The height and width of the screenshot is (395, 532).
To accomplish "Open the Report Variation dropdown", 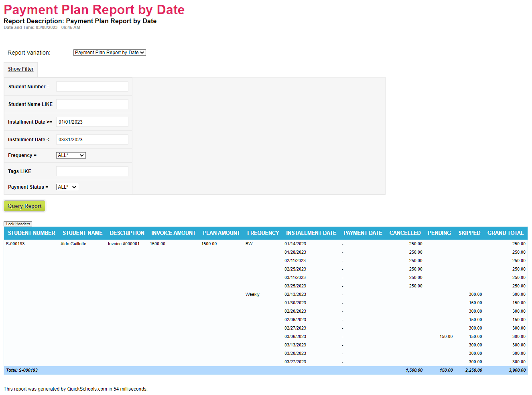I will point(109,53).
